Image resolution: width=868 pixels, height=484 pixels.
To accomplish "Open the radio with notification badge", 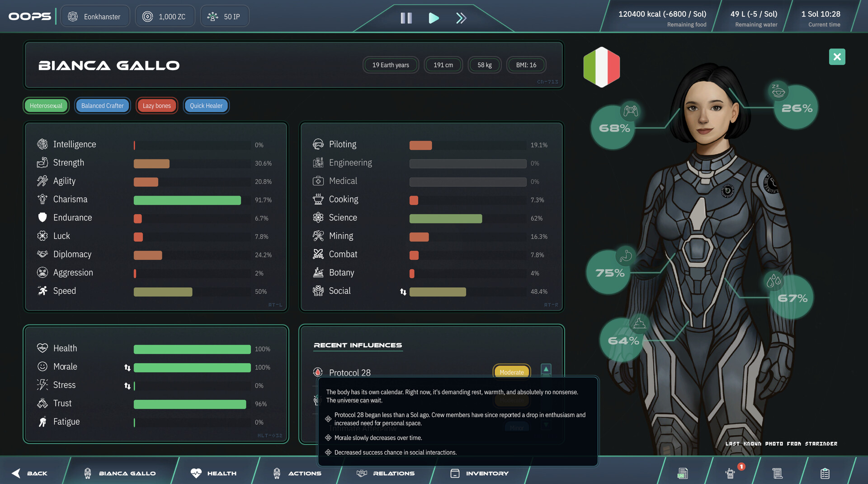I will click(730, 473).
